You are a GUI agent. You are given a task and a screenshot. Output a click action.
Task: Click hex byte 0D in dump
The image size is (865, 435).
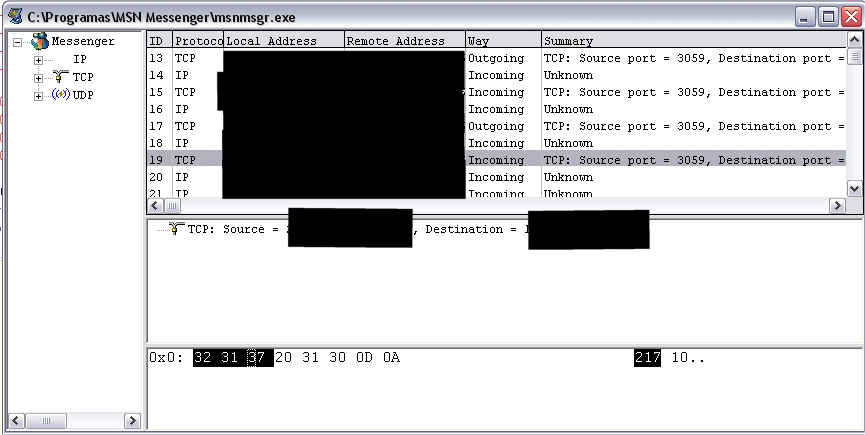coord(365,358)
